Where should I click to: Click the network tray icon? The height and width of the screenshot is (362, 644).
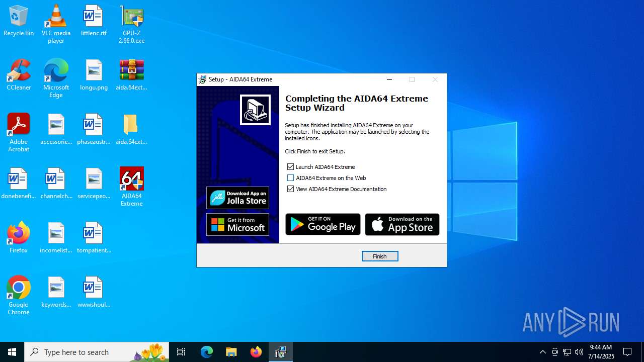567,352
